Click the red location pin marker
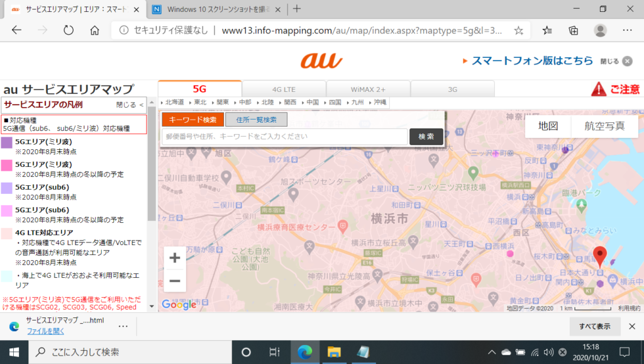 (x=599, y=256)
